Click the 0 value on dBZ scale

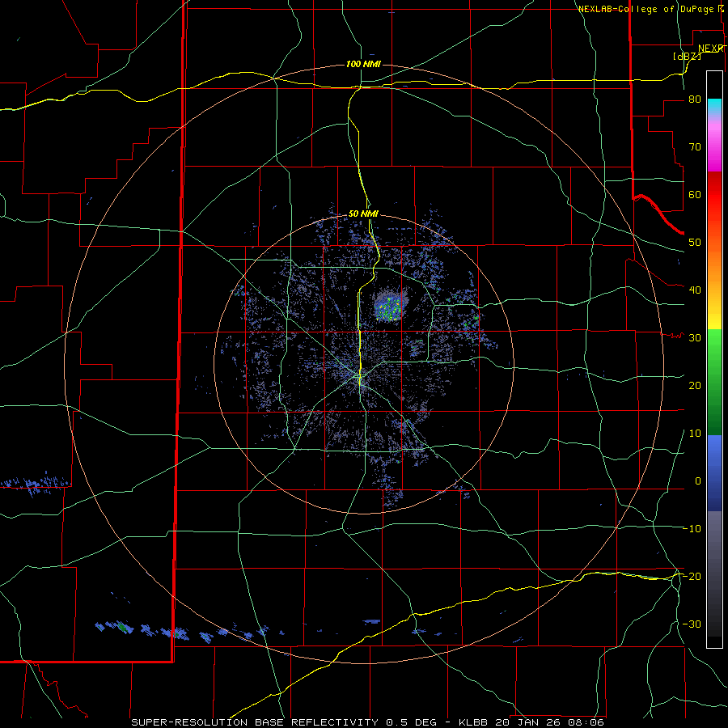[698, 481]
